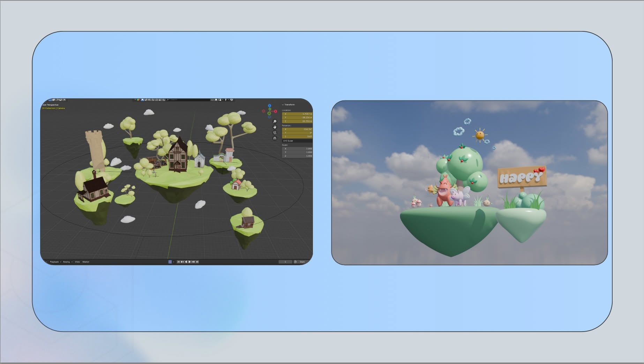644x364 pixels.
Task: Jump to the previous keyframe
Action: click(182, 262)
